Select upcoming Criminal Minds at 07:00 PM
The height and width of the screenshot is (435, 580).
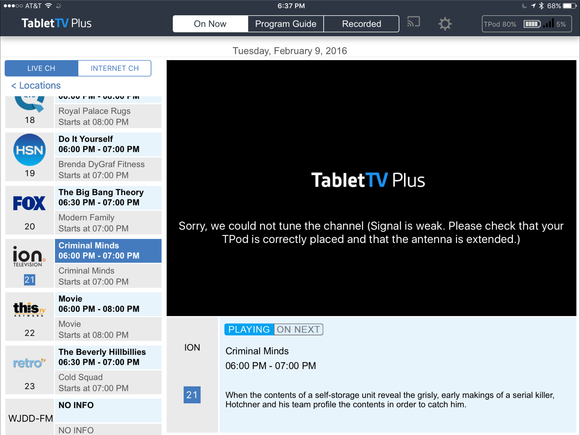pos(108,276)
